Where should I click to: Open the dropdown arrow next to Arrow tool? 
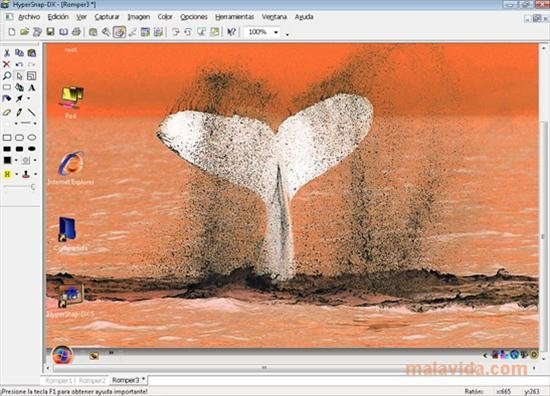tap(28, 99)
